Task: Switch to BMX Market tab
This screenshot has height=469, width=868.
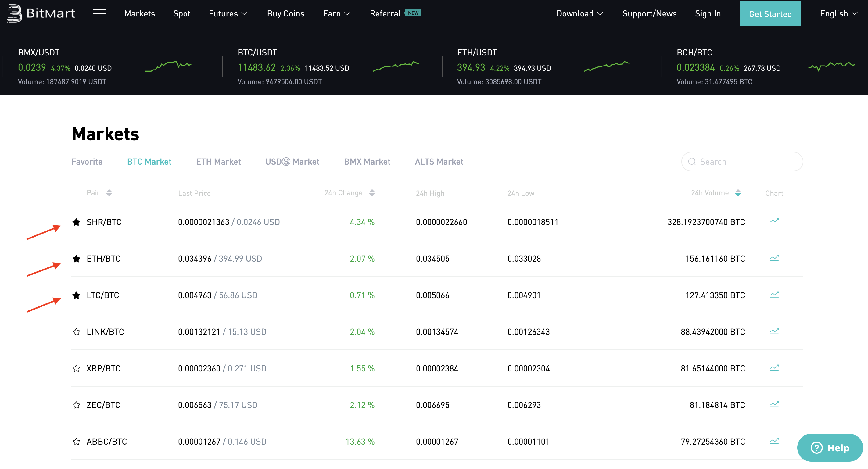Action: click(x=367, y=162)
